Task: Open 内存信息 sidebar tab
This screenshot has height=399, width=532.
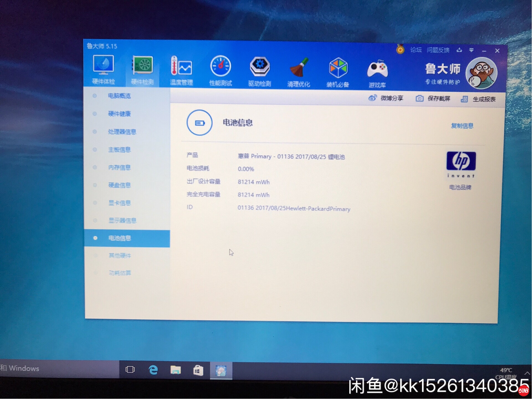Action: coord(119,168)
